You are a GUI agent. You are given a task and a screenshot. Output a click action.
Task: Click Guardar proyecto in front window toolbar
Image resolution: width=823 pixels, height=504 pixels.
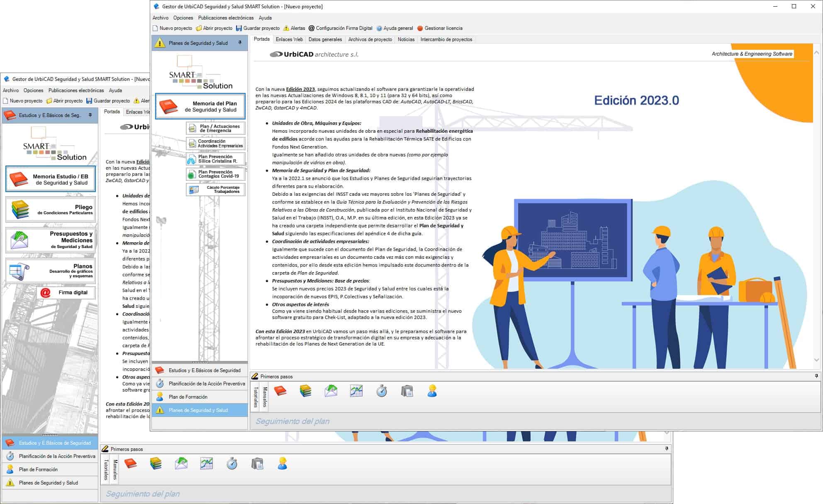(258, 28)
